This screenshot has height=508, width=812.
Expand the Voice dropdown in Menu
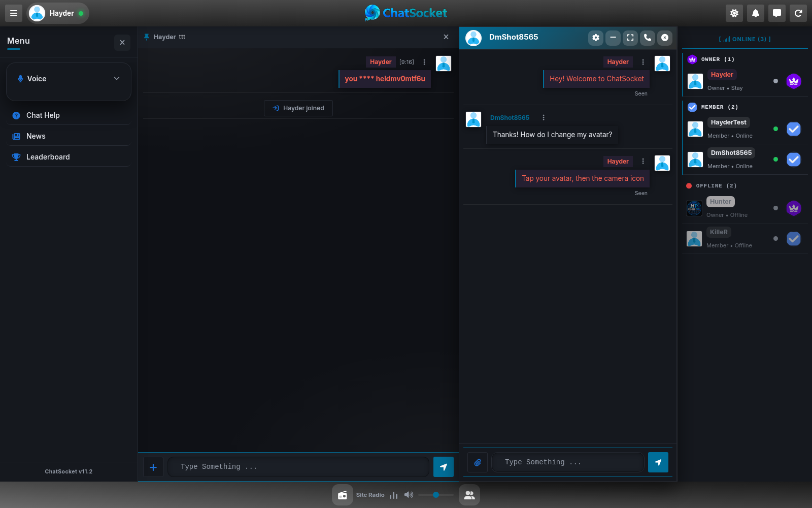69,79
